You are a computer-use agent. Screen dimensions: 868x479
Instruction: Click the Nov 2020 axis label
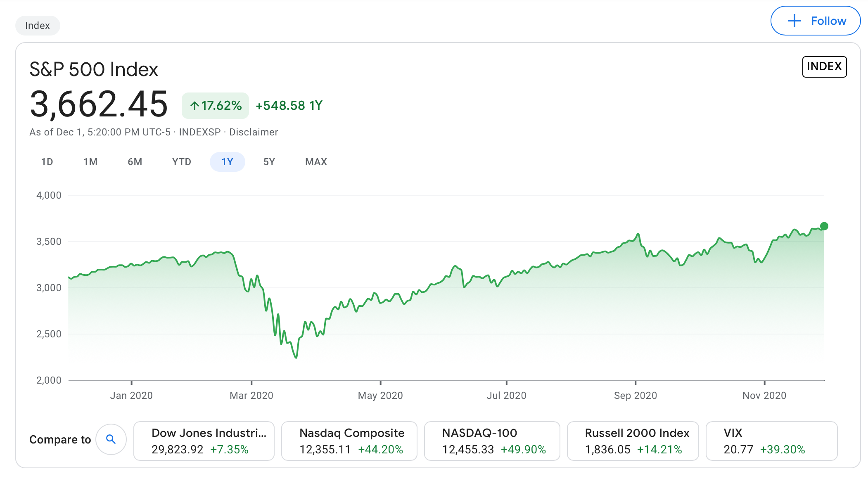[x=764, y=396]
